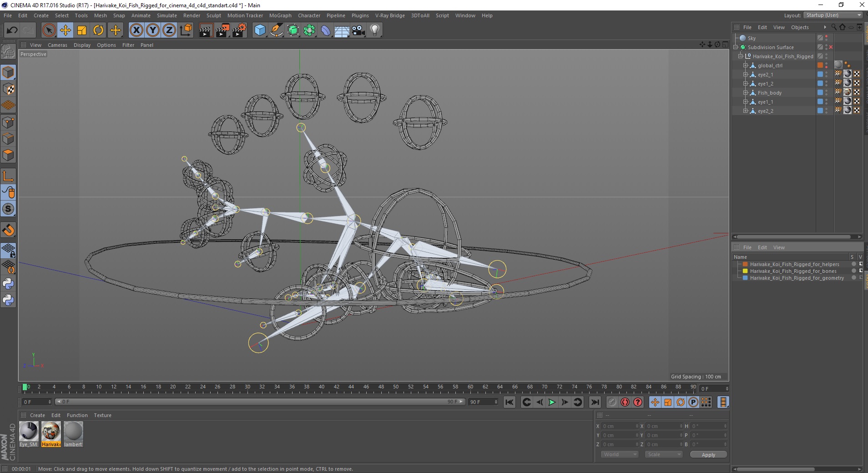Image resolution: width=868 pixels, height=473 pixels.
Task: Activate the Rotate tool in top toolbar
Action: [x=98, y=30]
